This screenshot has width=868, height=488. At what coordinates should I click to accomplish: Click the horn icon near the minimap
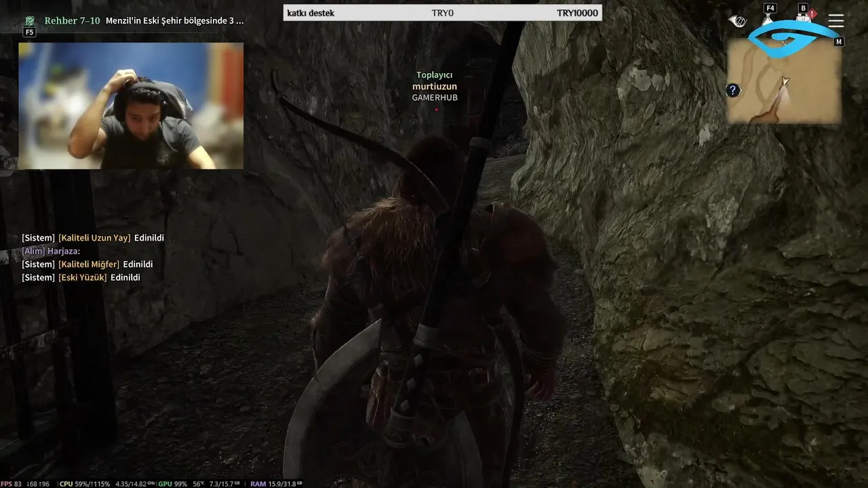(x=736, y=22)
